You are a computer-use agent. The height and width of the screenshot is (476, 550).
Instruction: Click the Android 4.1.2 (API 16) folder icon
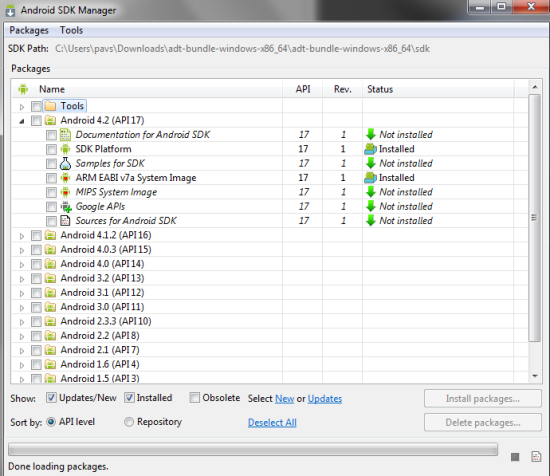point(51,235)
